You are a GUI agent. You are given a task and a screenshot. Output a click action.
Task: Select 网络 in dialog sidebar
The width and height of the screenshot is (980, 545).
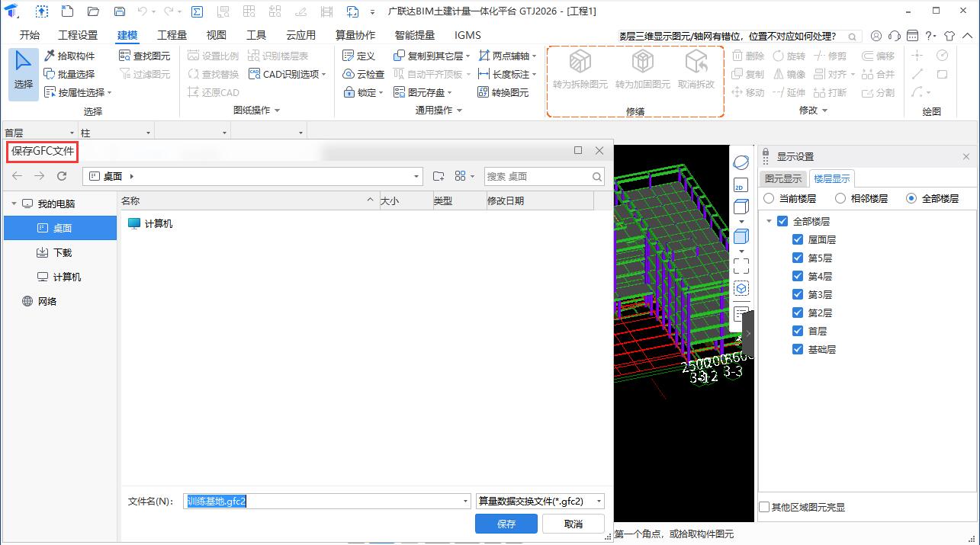60,301
